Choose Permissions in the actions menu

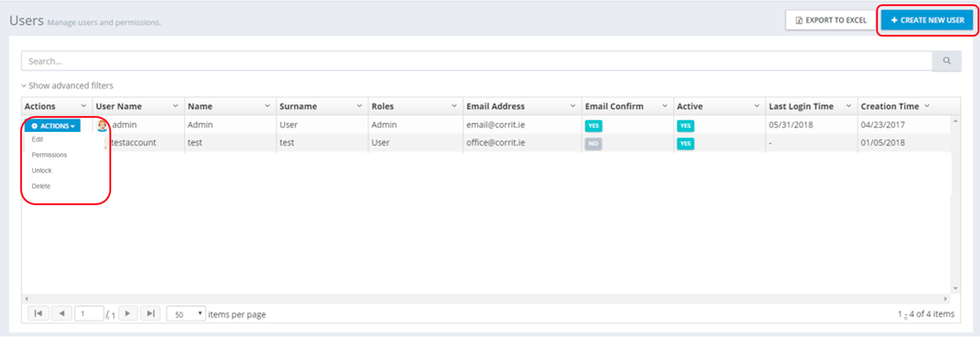pyautogui.click(x=49, y=155)
